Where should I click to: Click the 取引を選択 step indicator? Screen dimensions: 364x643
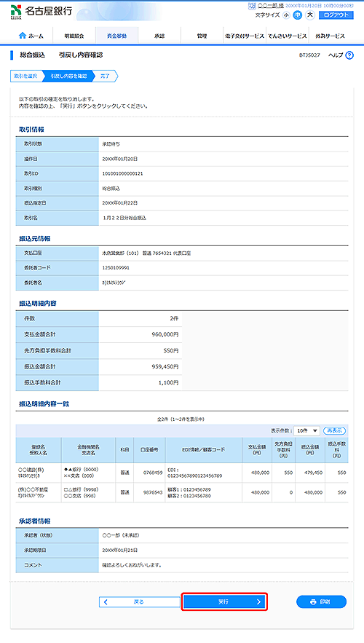[25, 76]
